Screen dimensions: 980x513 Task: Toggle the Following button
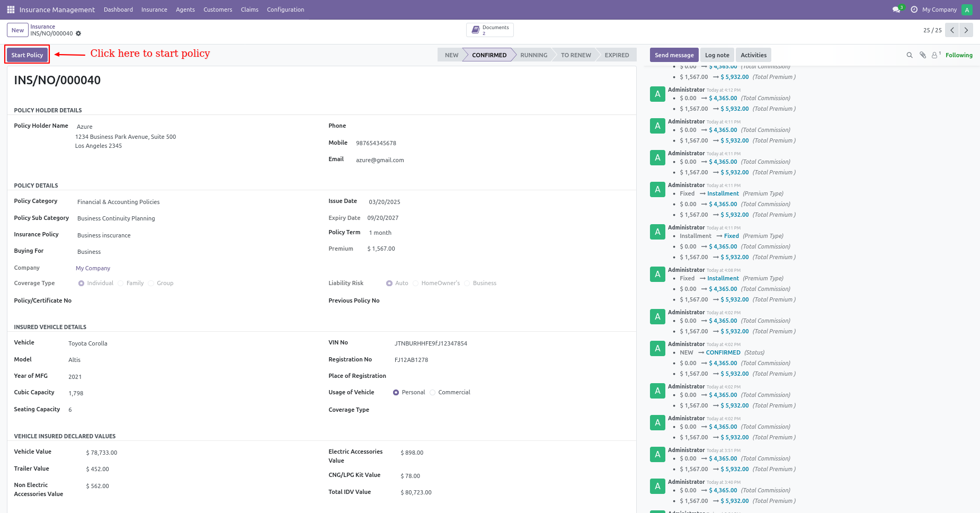[959, 55]
